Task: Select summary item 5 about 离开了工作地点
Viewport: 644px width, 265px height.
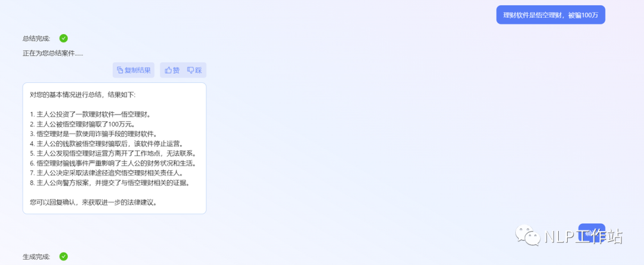Action: (113, 154)
